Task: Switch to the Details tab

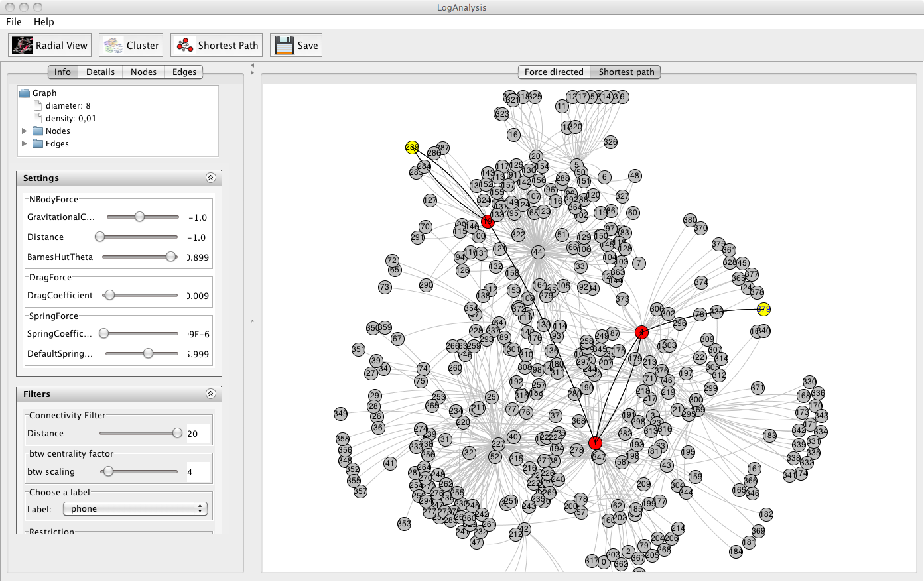Action: click(x=100, y=72)
